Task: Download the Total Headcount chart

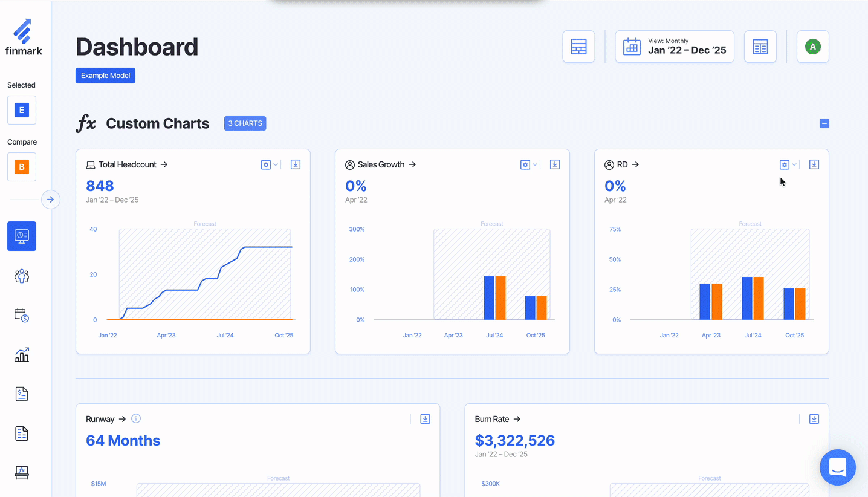Action: [x=296, y=164]
